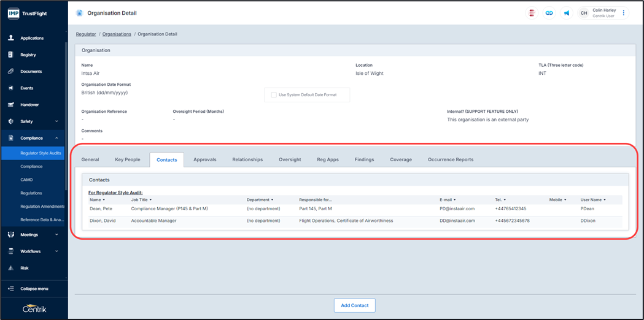The image size is (644, 320).
Task: Switch to the Key People tab
Action: (127, 159)
